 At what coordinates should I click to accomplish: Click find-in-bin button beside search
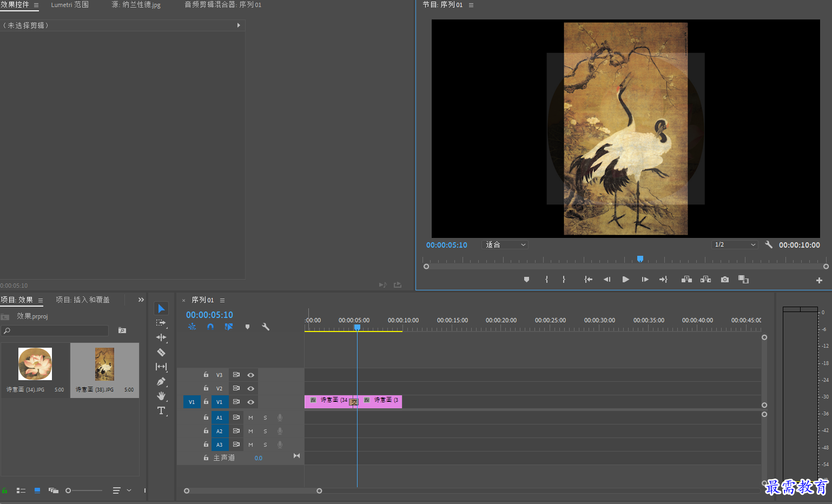122,330
